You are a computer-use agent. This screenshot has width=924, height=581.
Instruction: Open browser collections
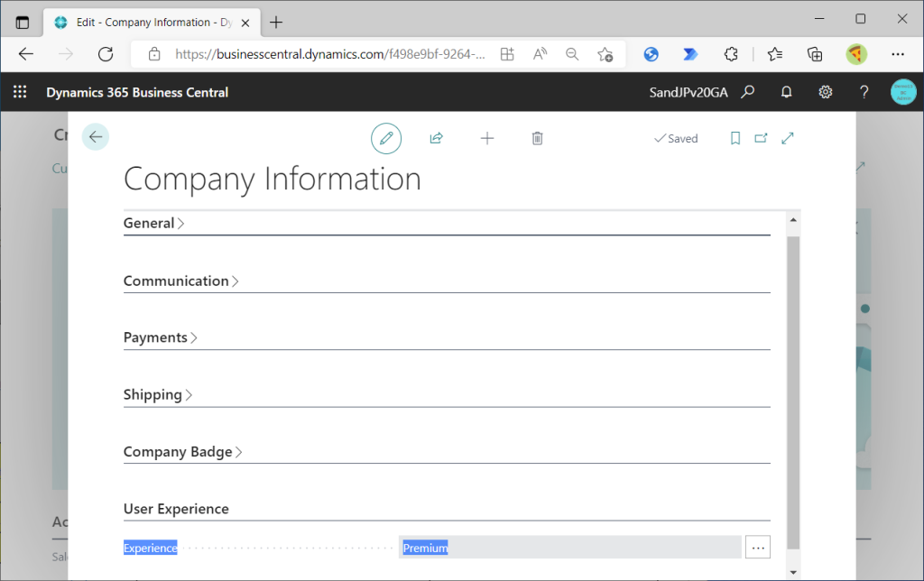tap(815, 54)
